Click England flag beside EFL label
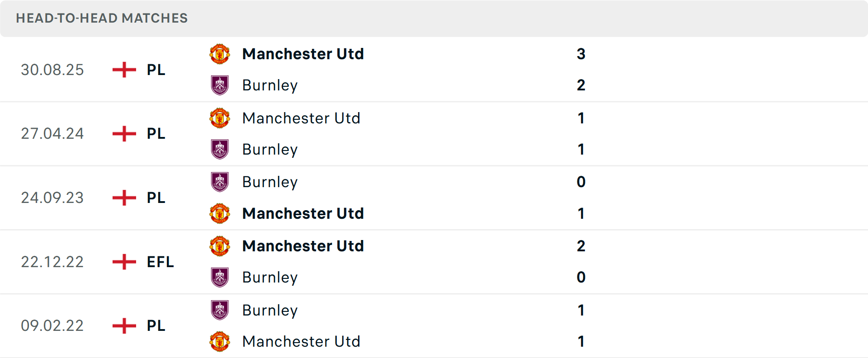The height and width of the screenshot is (358, 868). pyautogui.click(x=124, y=262)
